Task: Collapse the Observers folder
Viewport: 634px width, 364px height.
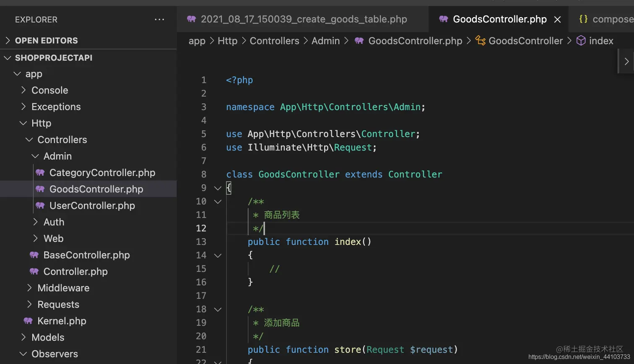Action: pos(23,354)
